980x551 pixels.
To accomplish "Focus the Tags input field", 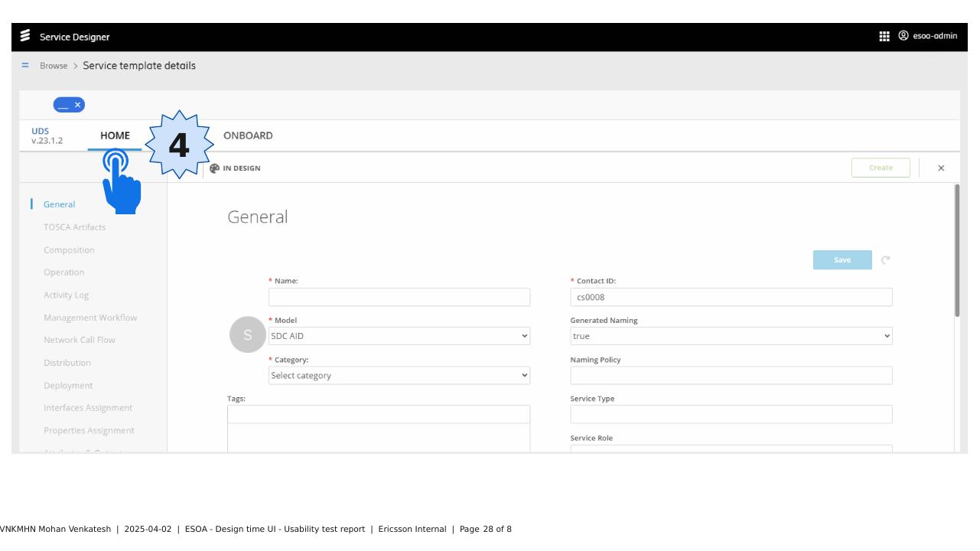I will pyautogui.click(x=379, y=414).
